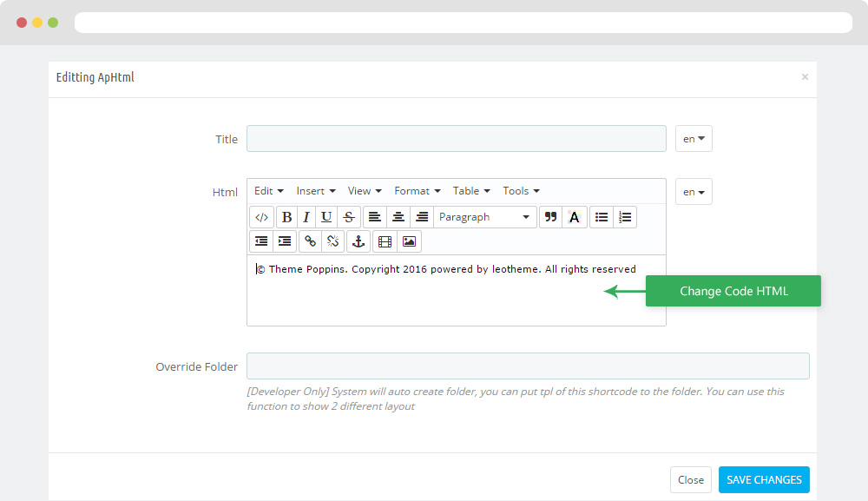Apply italic formatting
The width and height of the screenshot is (868, 501).
click(306, 217)
